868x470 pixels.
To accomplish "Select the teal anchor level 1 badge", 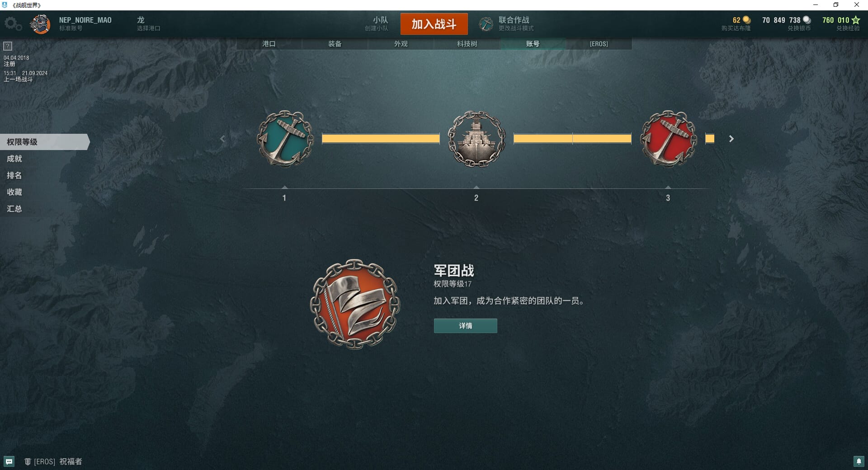I will click(x=285, y=139).
